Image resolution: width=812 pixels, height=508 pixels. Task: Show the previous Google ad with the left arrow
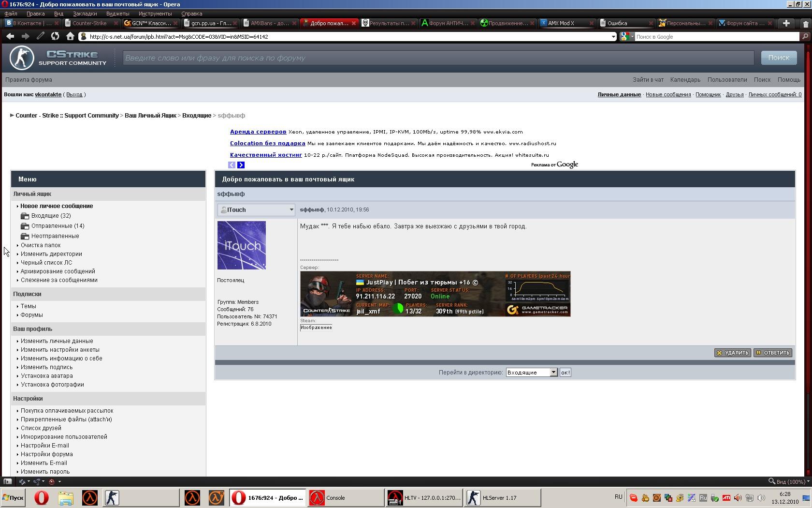(232, 165)
